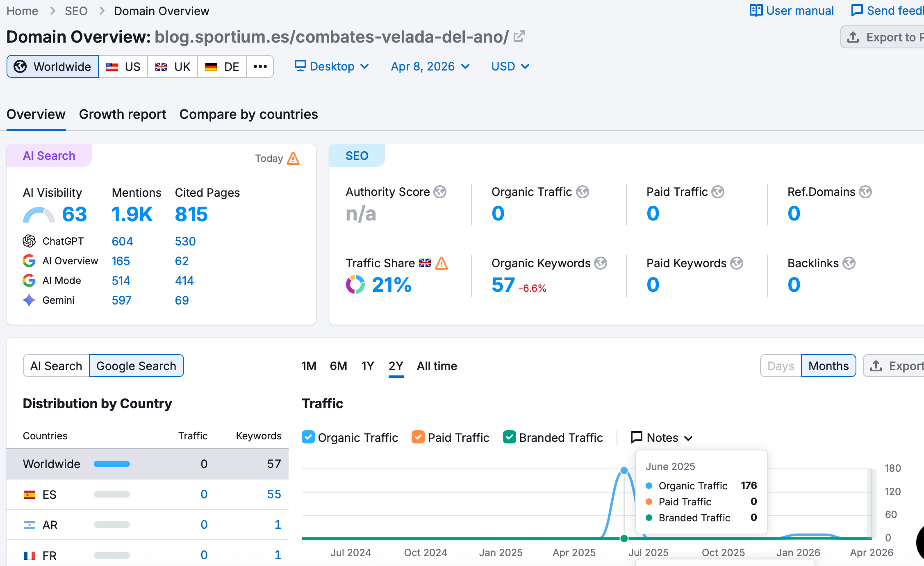Toggle the Paid Traffic checkbox

418,437
